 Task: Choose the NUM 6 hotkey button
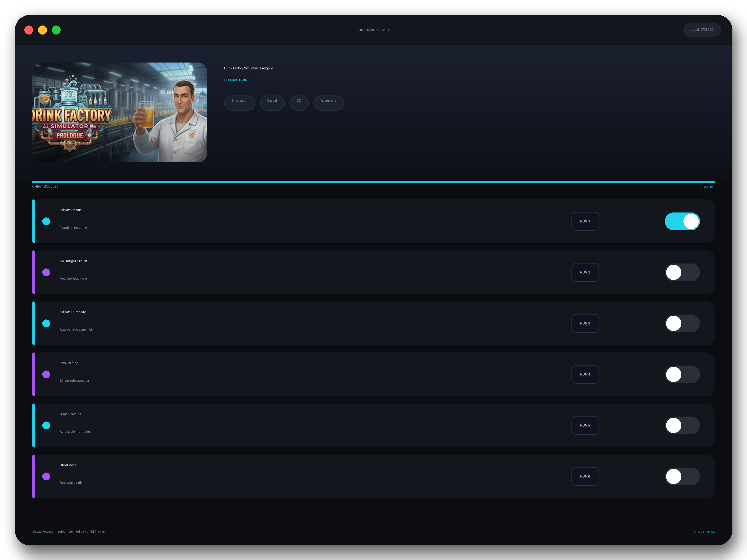[585, 476]
